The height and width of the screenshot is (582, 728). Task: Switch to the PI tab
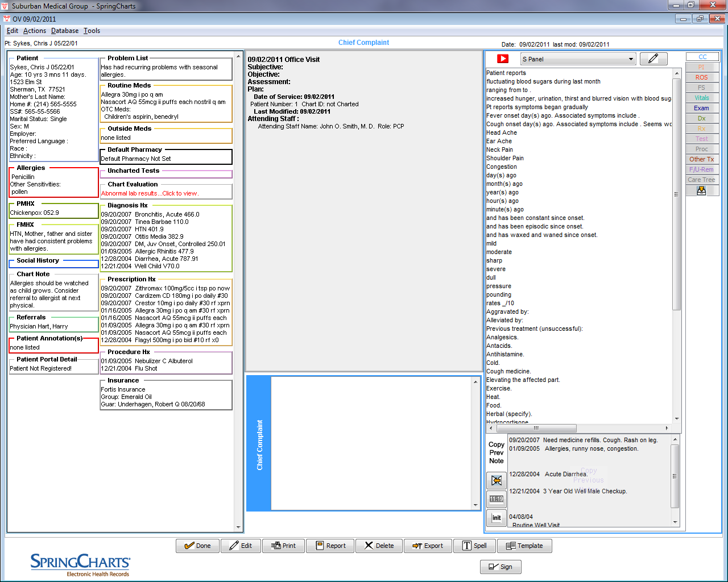(702, 67)
